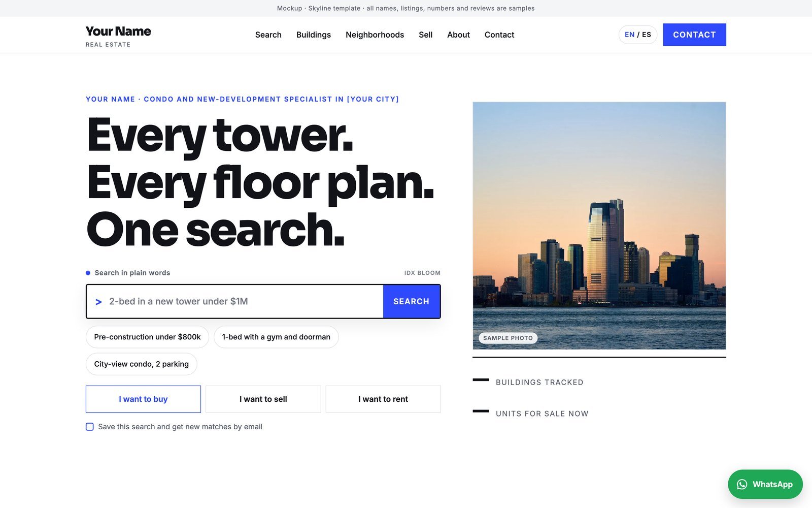Open the About page link
Viewport: 812px width, 508px height.
pyautogui.click(x=458, y=35)
